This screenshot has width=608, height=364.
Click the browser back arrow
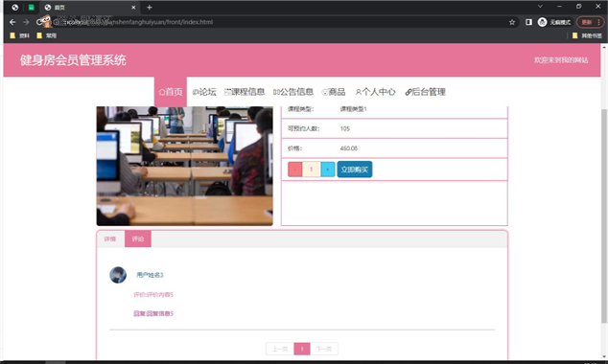(12, 22)
